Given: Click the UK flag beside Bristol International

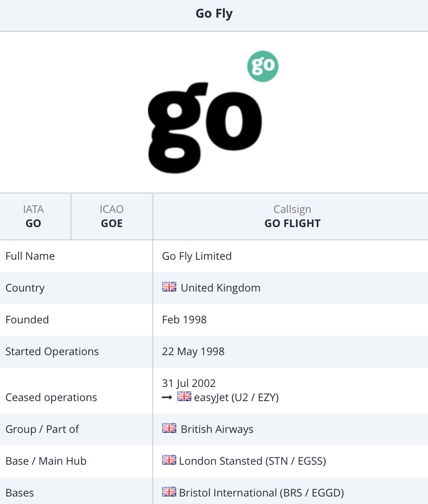Looking at the screenshot, I should pos(169,493).
